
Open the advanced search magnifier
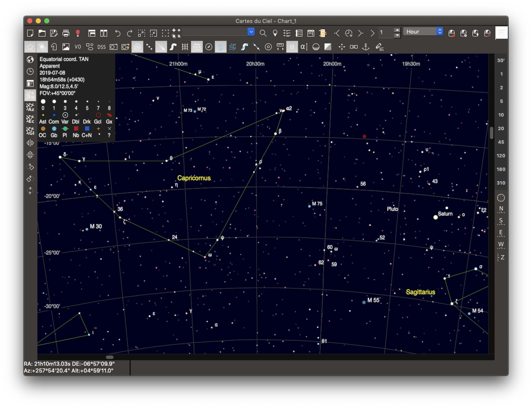263,33
